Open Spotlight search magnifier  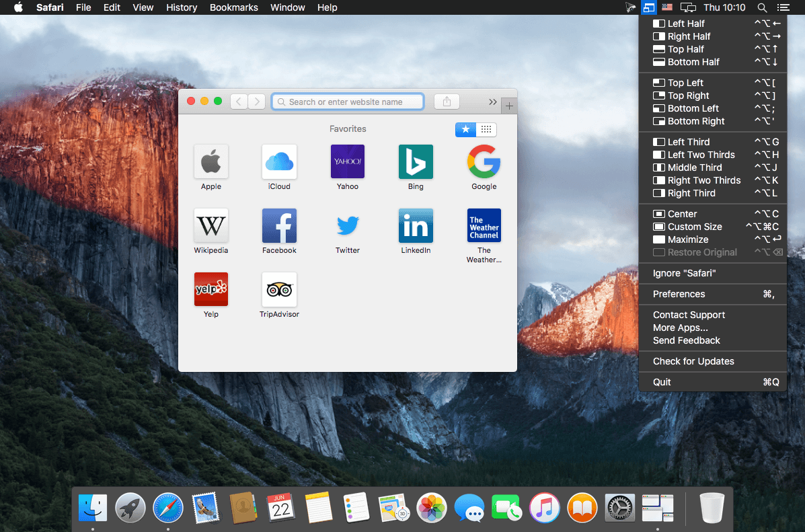[x=763, y=7]
